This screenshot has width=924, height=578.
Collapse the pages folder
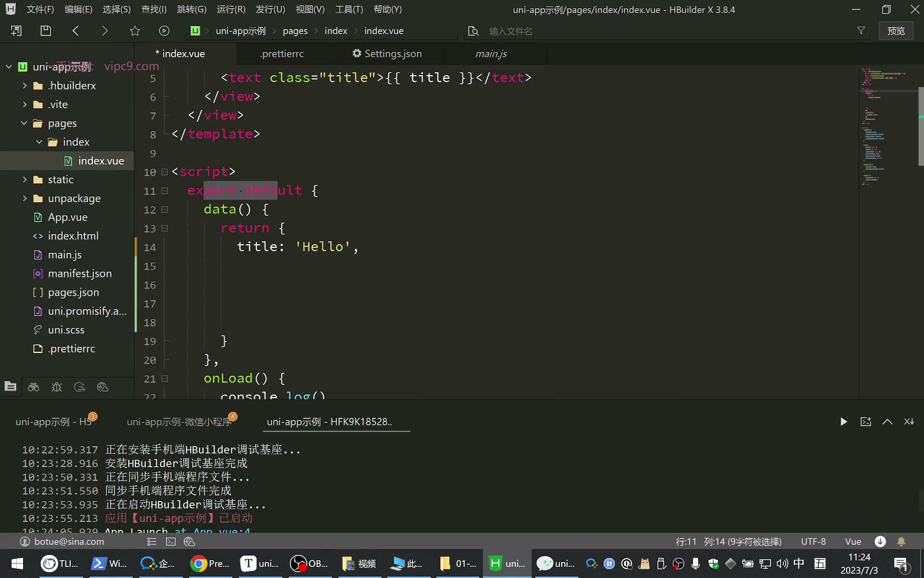[x=24, y=123]
